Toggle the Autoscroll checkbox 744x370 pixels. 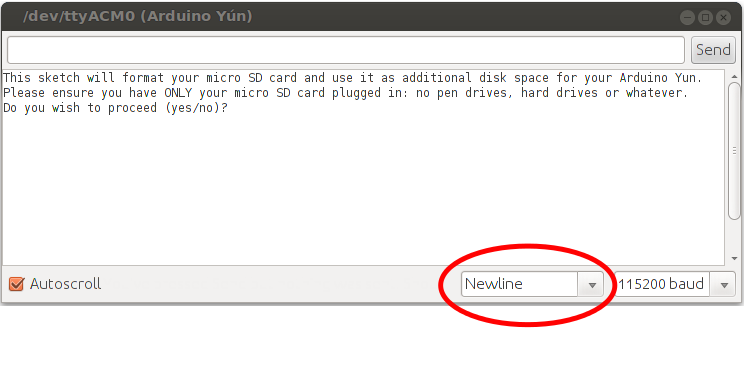[17, 284]
